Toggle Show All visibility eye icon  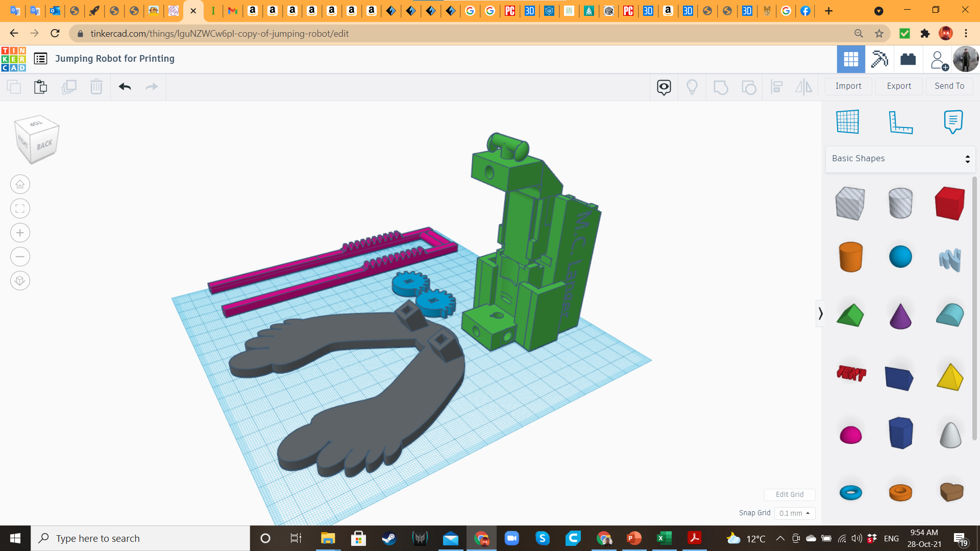pos(664,87)
